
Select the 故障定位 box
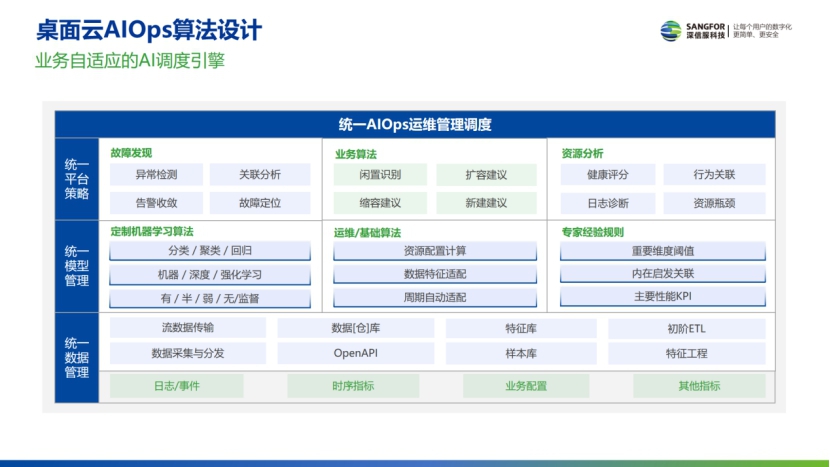pyautogui.click(x=259, y=202)
